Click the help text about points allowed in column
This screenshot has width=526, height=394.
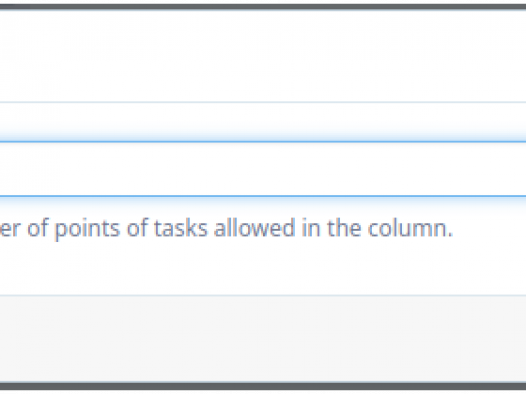tap(227, 228)
